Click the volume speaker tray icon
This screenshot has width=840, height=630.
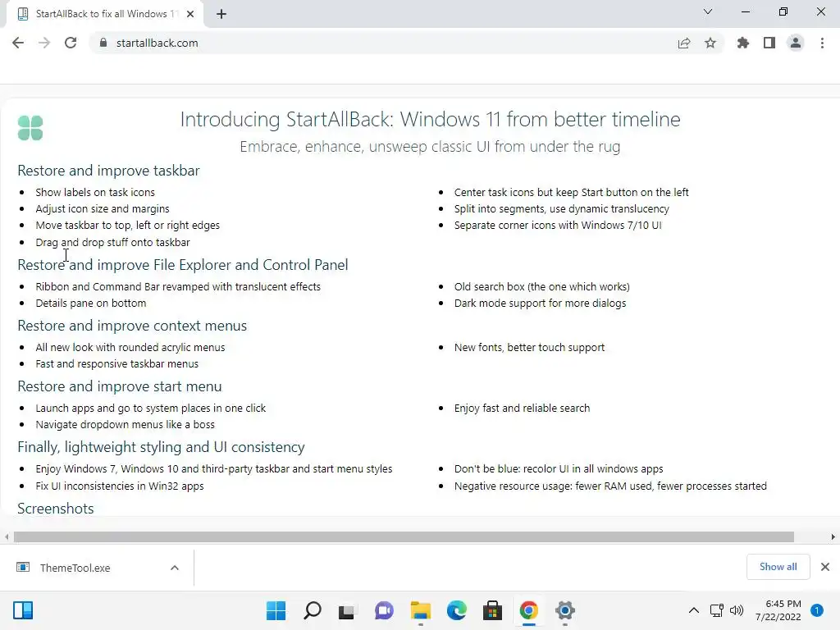coord(737,610)
